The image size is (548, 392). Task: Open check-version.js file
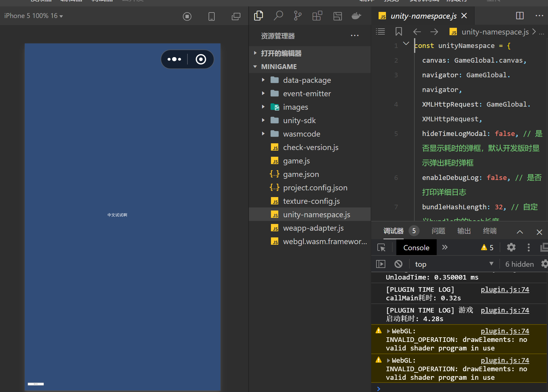click(310, 147)
